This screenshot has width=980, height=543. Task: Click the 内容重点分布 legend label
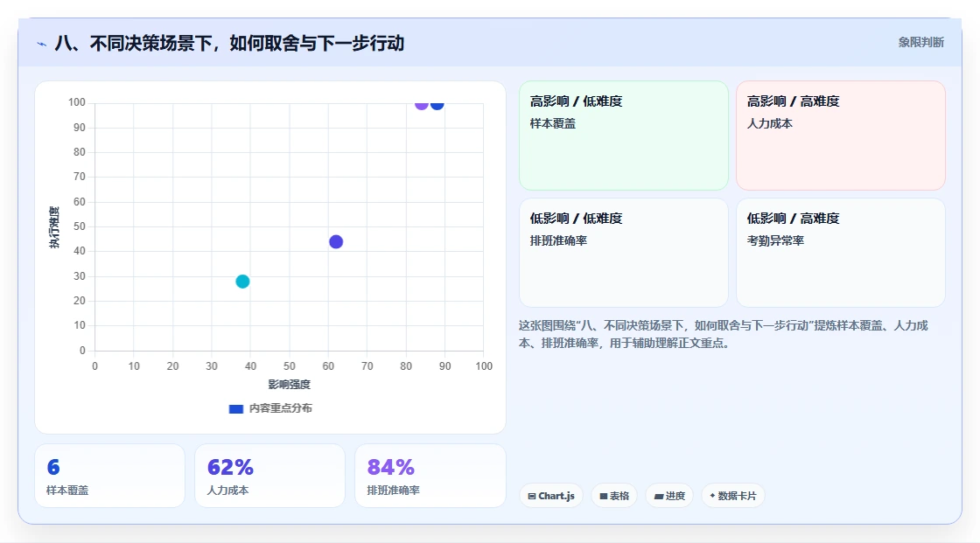coord(281,408)
